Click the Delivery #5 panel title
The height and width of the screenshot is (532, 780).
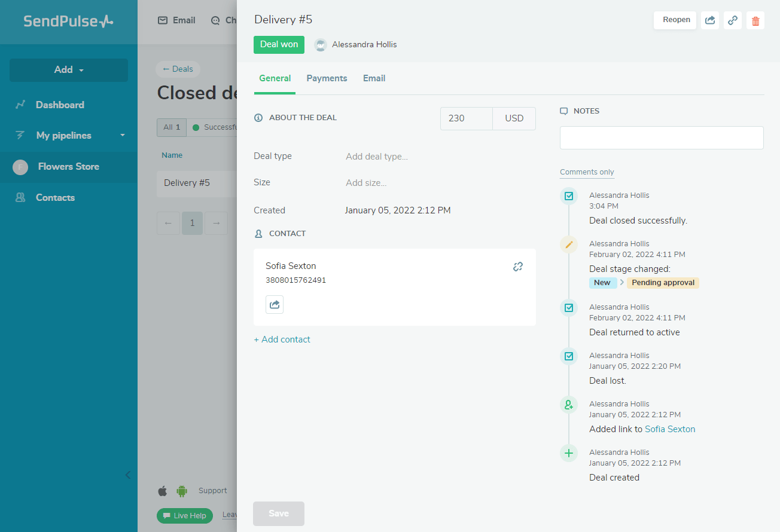283,20
